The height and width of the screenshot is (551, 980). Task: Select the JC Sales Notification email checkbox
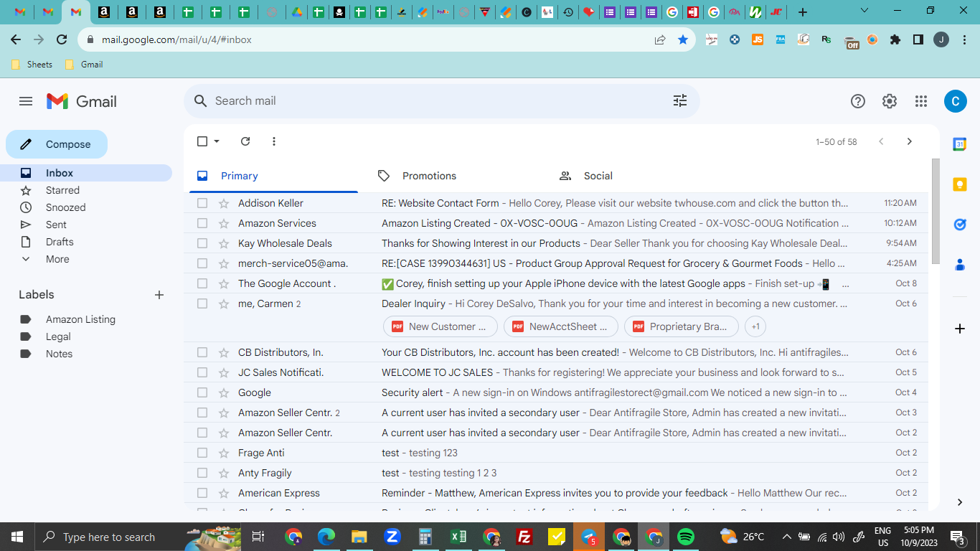tap(202, 372)
